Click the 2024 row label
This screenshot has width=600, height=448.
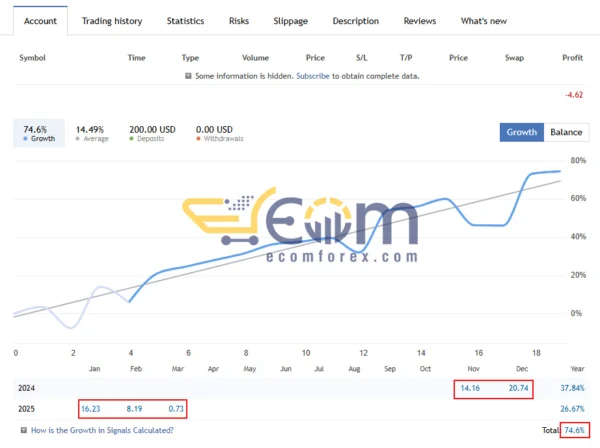coord(26,388)
